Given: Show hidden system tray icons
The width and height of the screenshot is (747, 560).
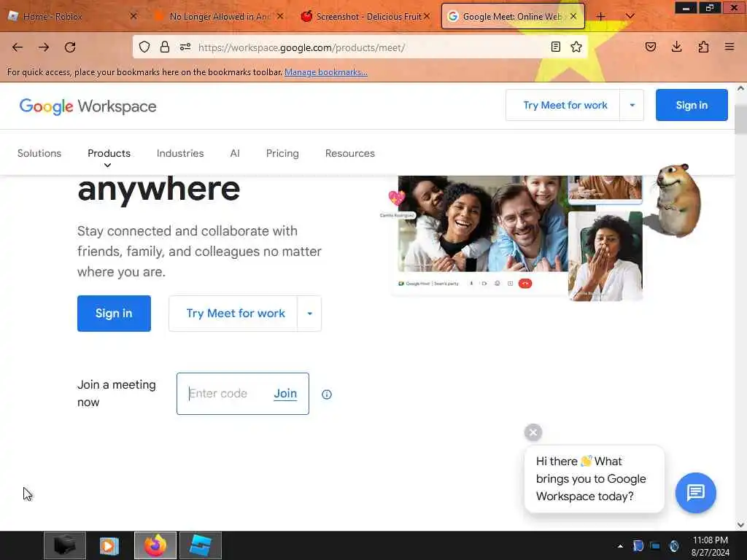Looking at the screenshot, I should 620,546.
